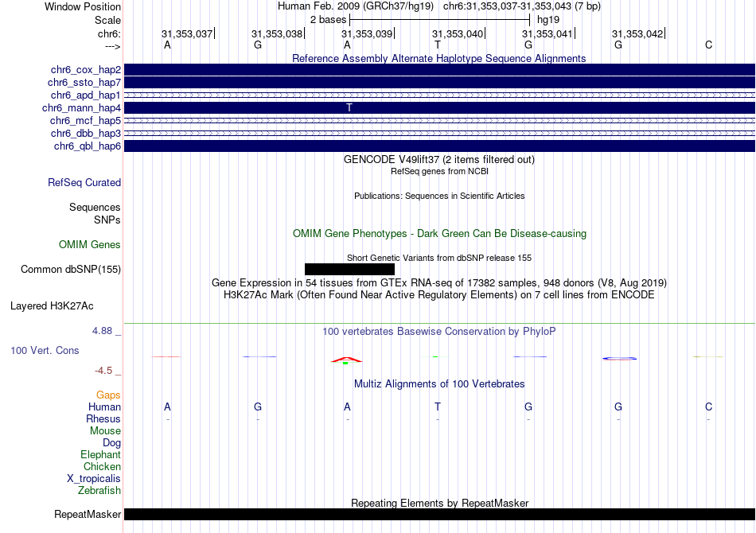Viewport: 756px width, 533px height.
Task: Click the chr6_ssto_hap7 track label
Action: (84, 83)
